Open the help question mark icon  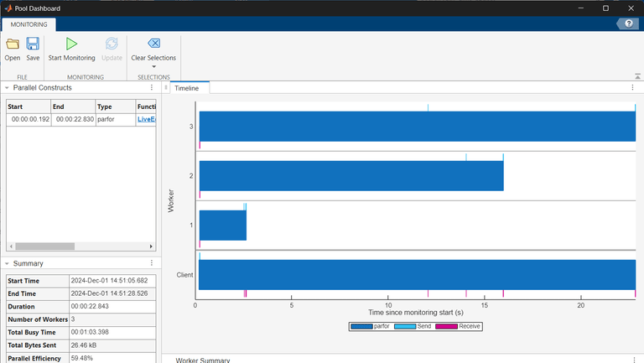628,24
